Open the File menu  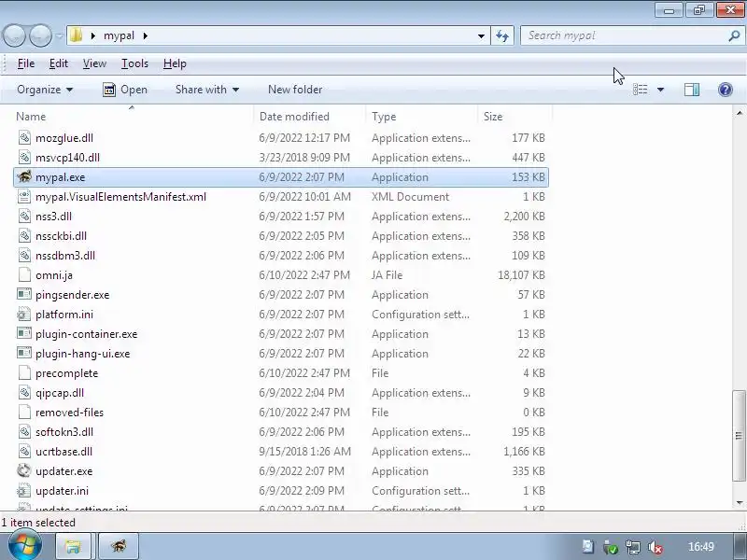(26, 63)
